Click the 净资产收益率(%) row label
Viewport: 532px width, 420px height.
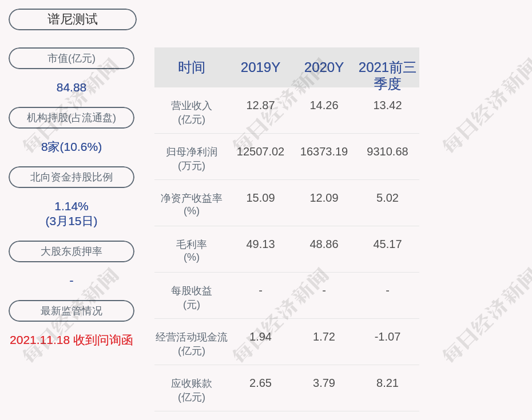192,204
